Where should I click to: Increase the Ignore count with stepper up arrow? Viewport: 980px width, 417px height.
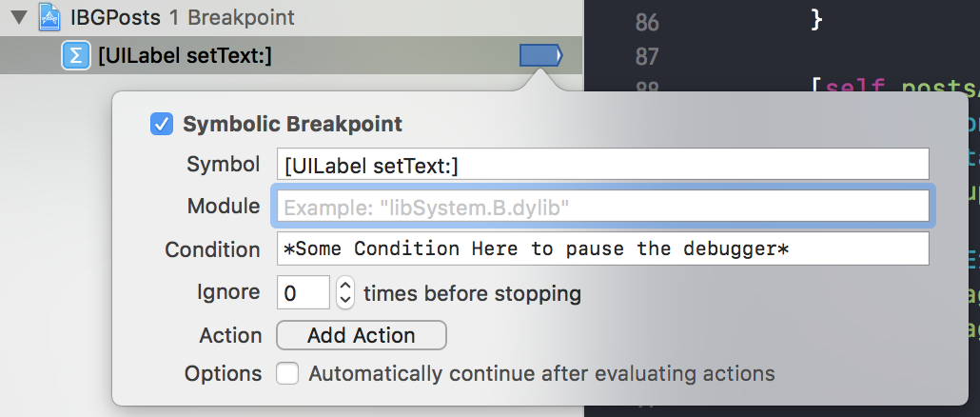(345, 285)
